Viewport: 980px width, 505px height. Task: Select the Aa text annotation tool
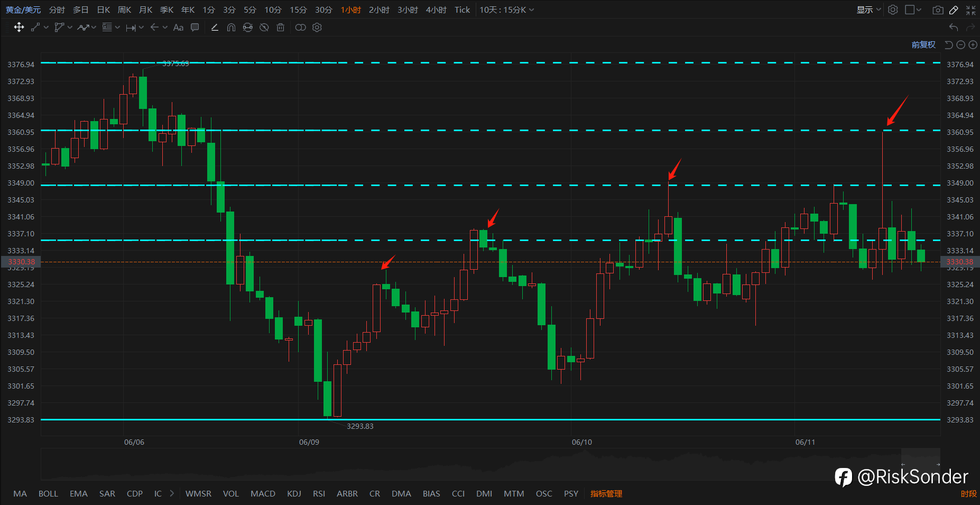pos(179,27)
